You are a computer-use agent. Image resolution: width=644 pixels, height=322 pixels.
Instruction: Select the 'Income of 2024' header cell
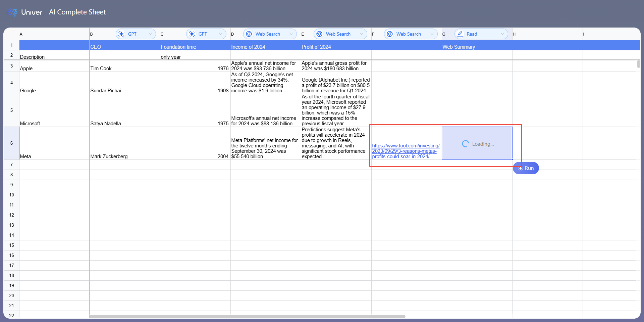pyautogui.click(x=266, y=45)
